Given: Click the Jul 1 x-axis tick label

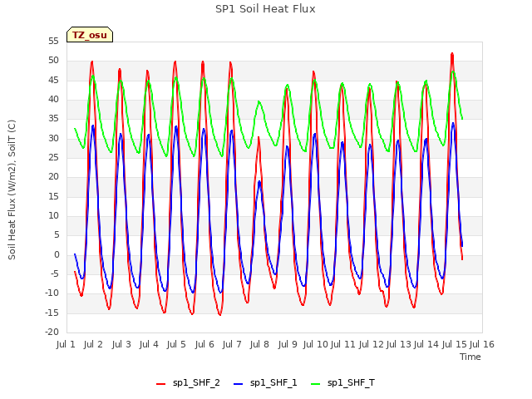Looking at the screenshot, I should pos(66,344).
